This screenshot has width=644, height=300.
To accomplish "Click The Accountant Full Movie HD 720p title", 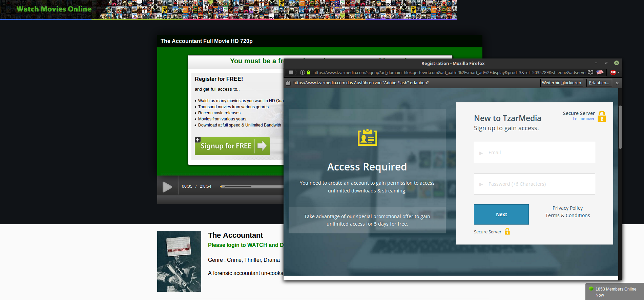I will [x=207, y=41].
